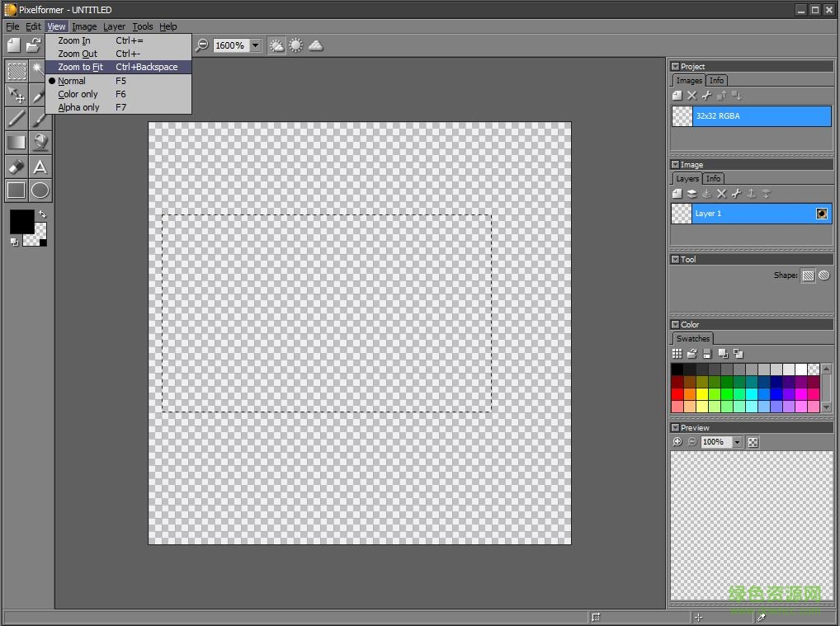Toggle Layer 1 visibility eye
This screenshot has height=626, width=840.
(x=822, y=214)
